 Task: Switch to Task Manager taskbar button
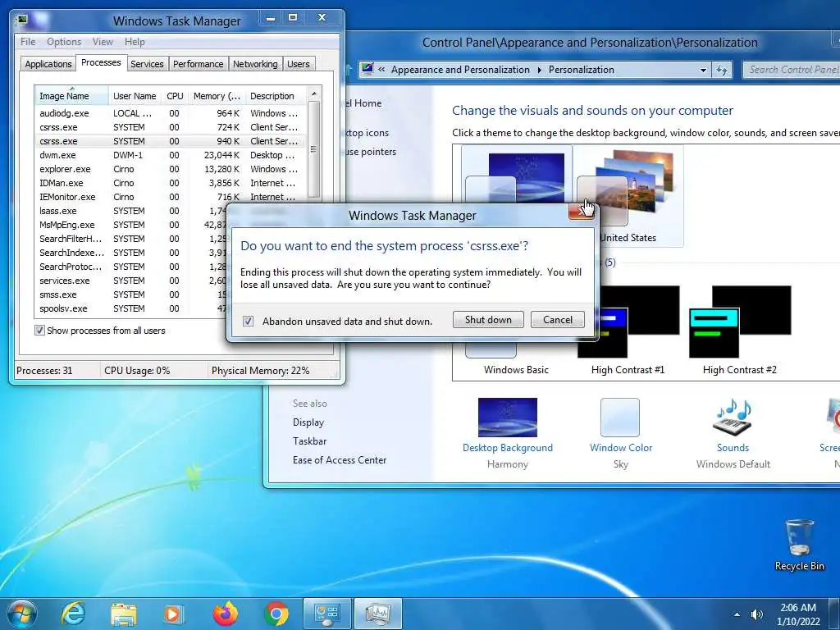click(377, 614)
